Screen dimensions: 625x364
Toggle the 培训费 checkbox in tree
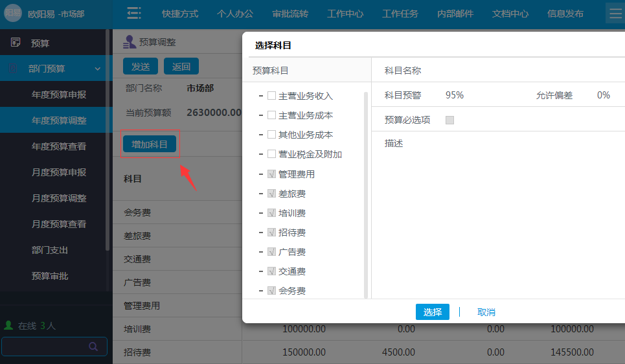click(271, 213)
